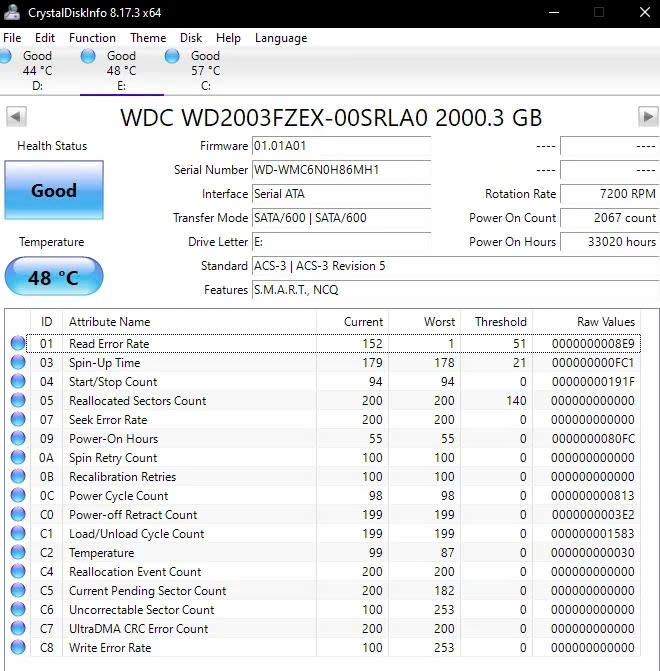This screenshot has width=660, height=671.
Task: Click the blue status icon for Read Error Rate
Action: click(x=17, y=344)
